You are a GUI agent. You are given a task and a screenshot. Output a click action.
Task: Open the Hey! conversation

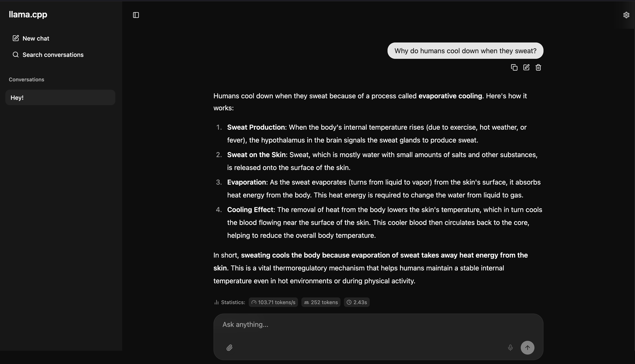click(x=60, y=97)
